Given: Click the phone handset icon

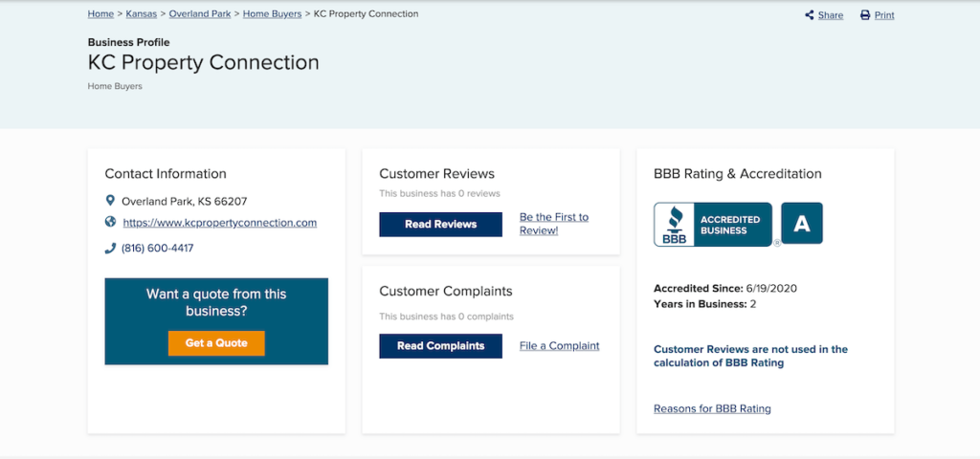Looking at the screenshot, I should click(x=111, y=248).
